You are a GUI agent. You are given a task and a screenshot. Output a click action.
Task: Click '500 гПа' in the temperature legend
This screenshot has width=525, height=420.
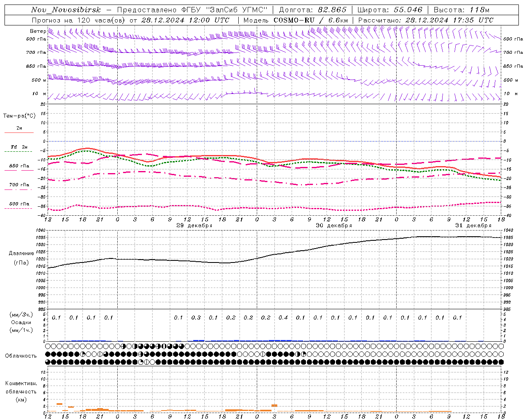click(19, 204)
